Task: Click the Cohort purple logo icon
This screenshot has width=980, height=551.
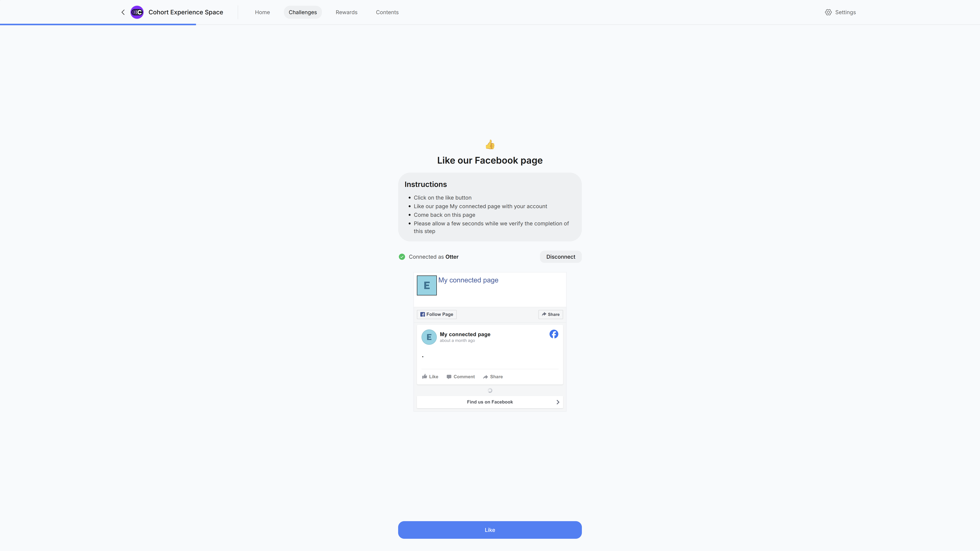Action: click(x=137, y=12)
